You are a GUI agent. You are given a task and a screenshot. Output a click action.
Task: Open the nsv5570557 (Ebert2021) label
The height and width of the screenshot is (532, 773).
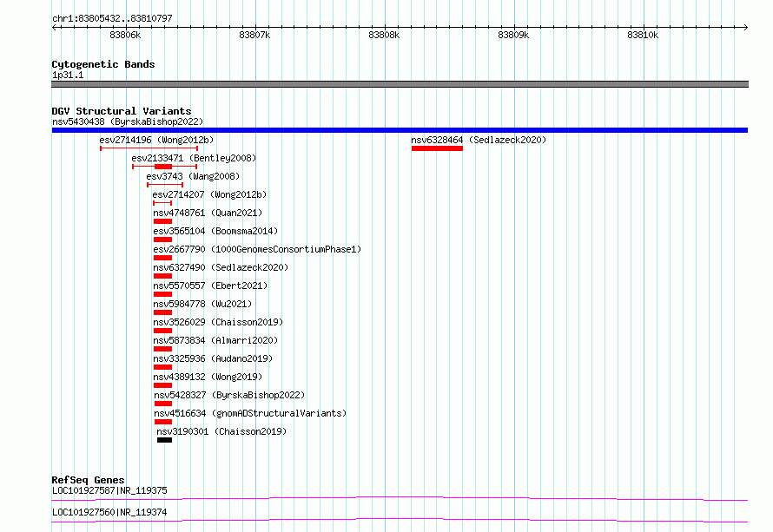point(210,286)
